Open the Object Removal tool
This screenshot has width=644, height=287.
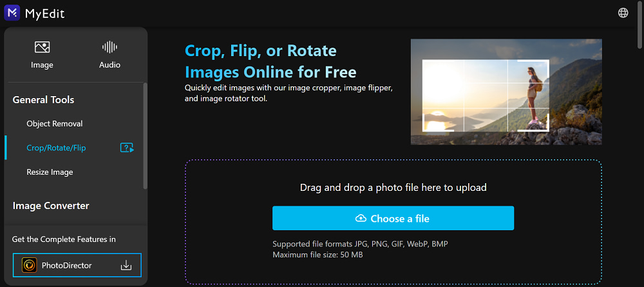(55, 123)
